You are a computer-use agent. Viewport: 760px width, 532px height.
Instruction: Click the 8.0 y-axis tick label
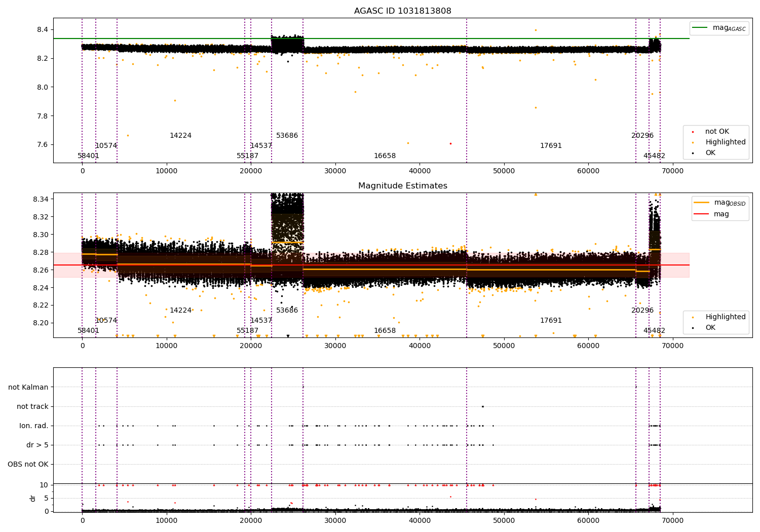tap(43, 87)
